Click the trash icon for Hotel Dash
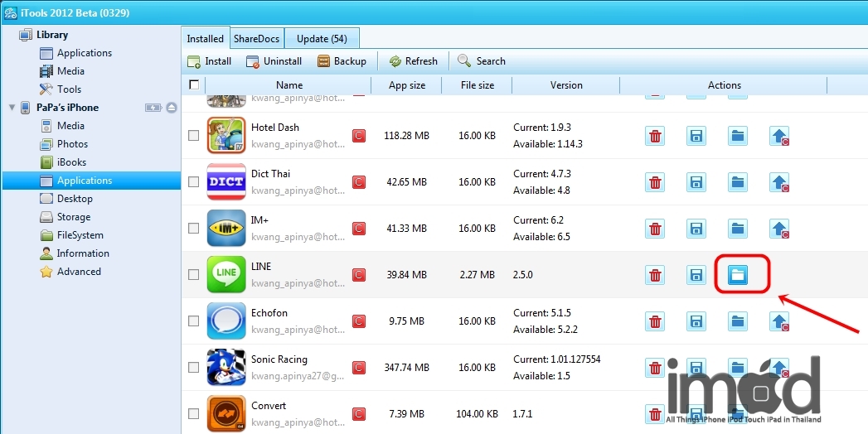This screenshot has height=434, width=868. [x=655, y=136]
